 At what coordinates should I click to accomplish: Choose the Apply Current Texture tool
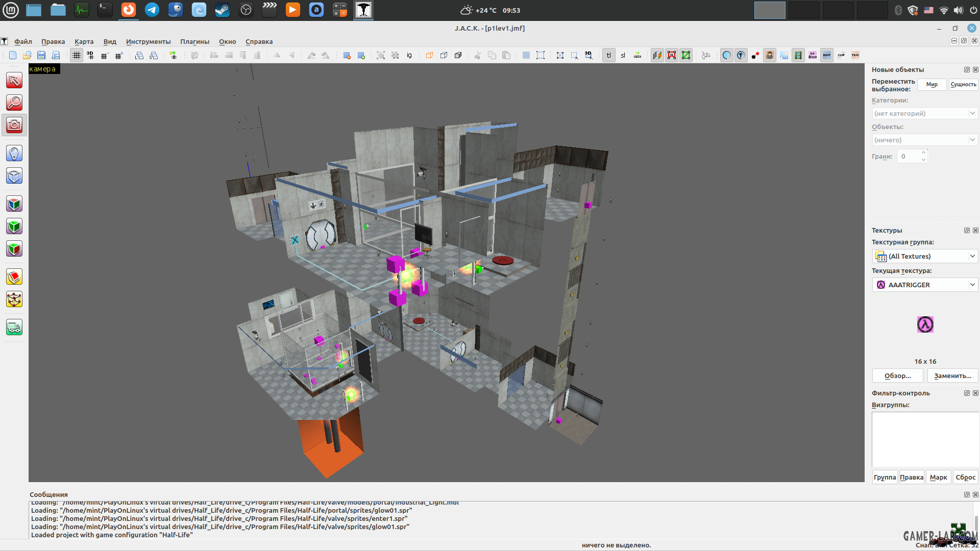[x=14, y=226]
